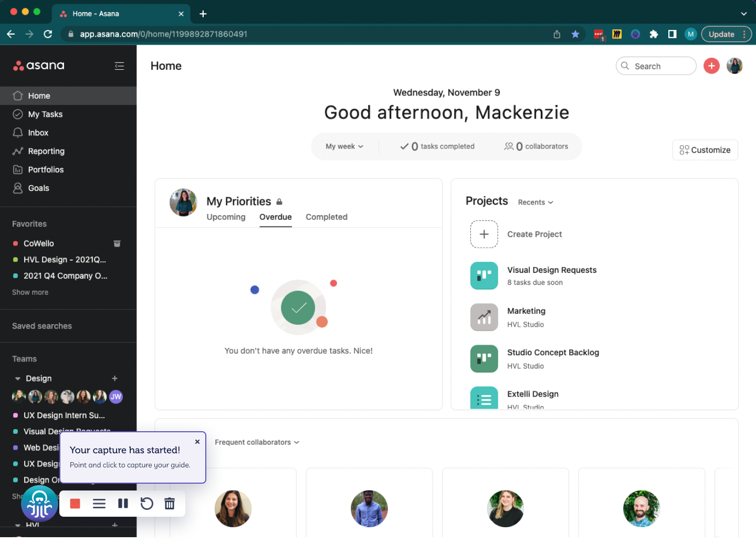This screenshot has height=544, width=756.
Task: Click the Asana logo in sidebar
Action: (39, 66)
